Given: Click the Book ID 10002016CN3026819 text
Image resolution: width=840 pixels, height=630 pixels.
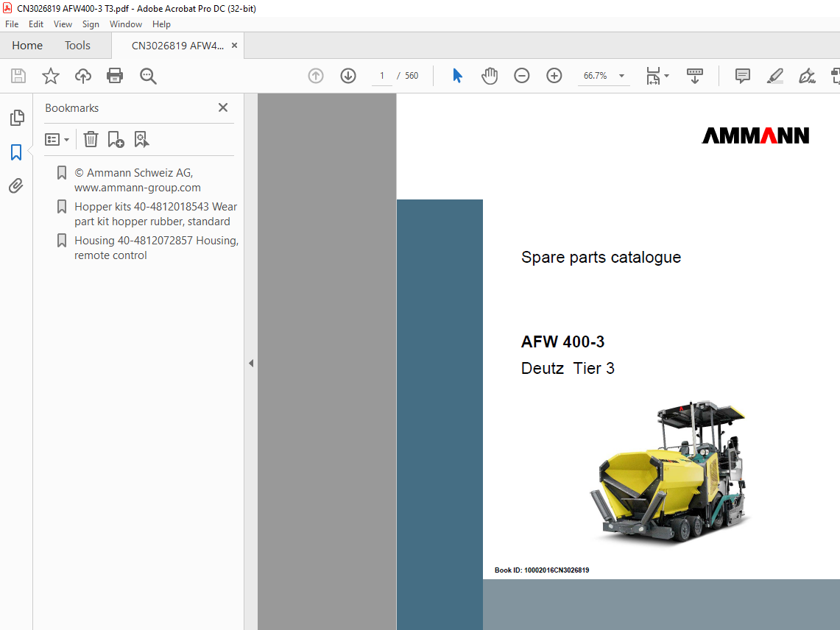Looking at the screenshot, I should click(x=542, y=570).
